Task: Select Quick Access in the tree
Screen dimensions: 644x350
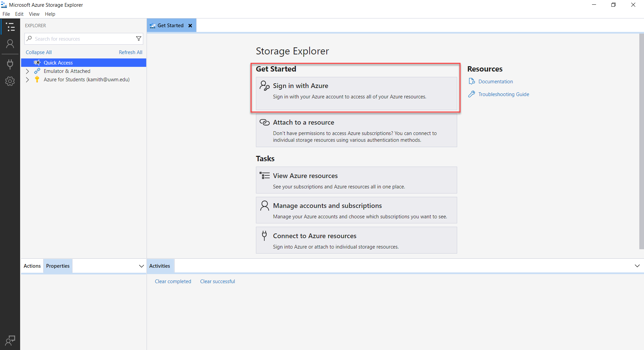Action: [58, 62]
